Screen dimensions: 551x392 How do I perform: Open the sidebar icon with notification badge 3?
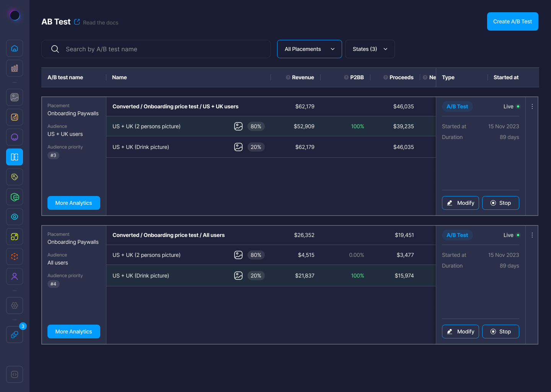tap(15, 335)
